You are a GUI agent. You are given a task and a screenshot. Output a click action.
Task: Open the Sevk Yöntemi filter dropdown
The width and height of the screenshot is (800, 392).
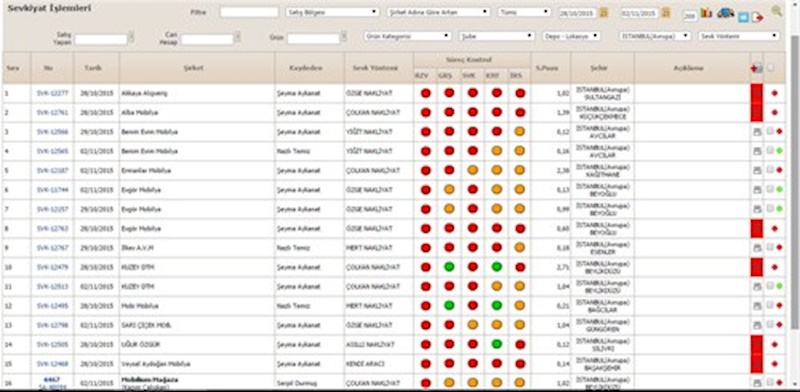[739, 36]
